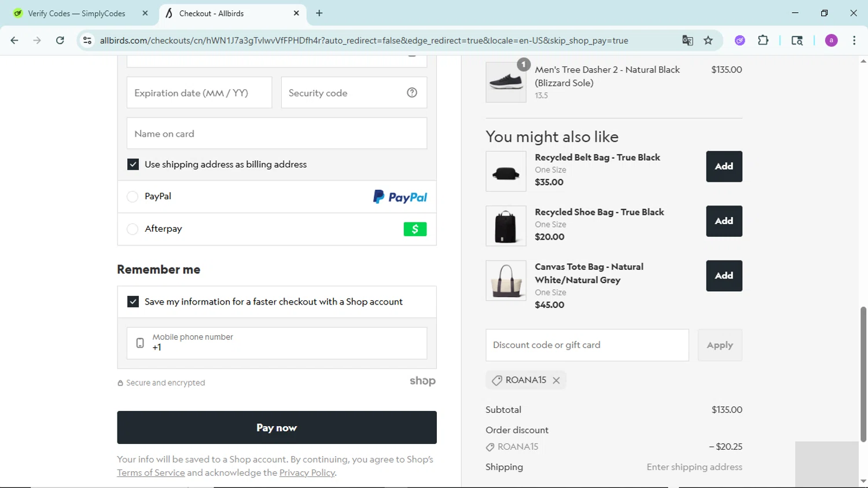Select the PayPal payment option
This screenshot has width=868, height=488.
(x=133, y=197)
